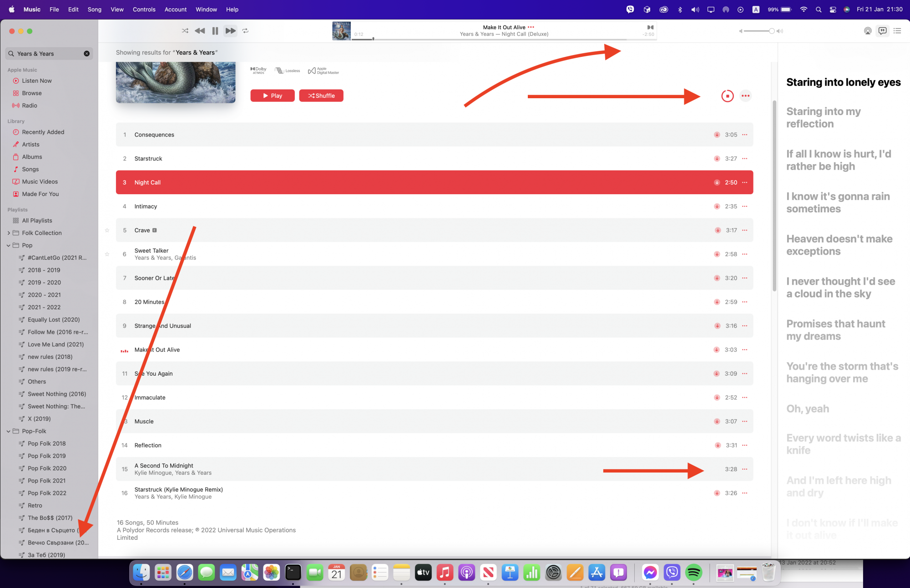This screenshot has width=910, height=588.
Task: Click the Years & Years search input
Action: click(49, 54)
